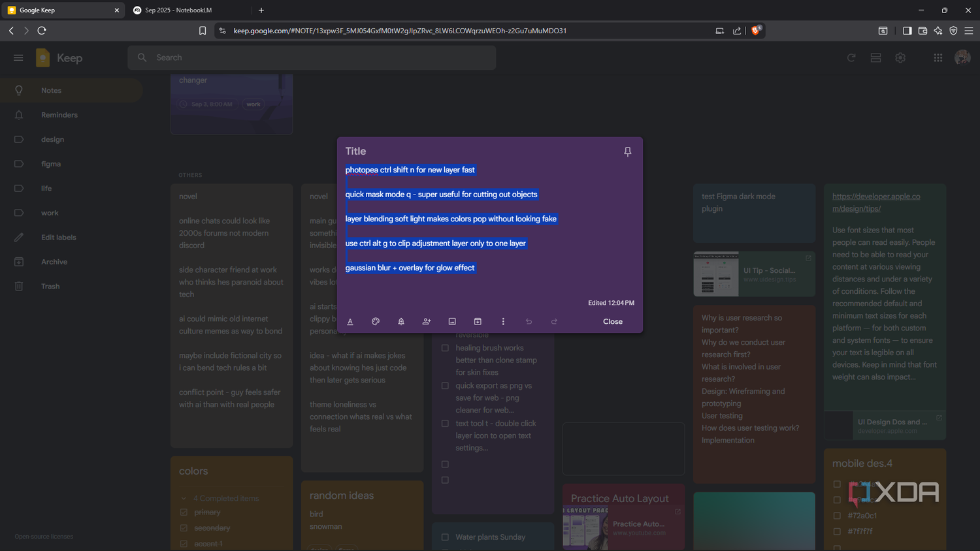The width and height of the screenshot is (980, 551).
Task: Open the Brave Wallet
Action: coord(923,31)
